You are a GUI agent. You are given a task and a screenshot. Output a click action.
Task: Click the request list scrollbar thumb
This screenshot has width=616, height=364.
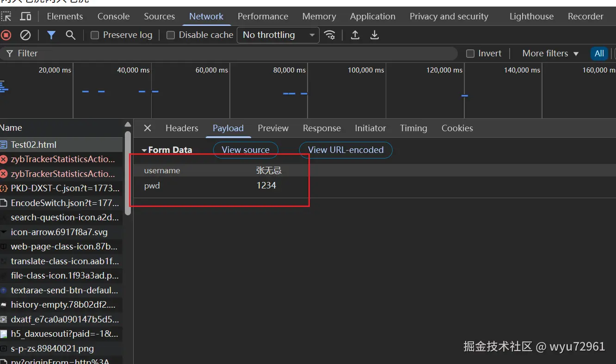pyautogui.click(x=128, y=173)
